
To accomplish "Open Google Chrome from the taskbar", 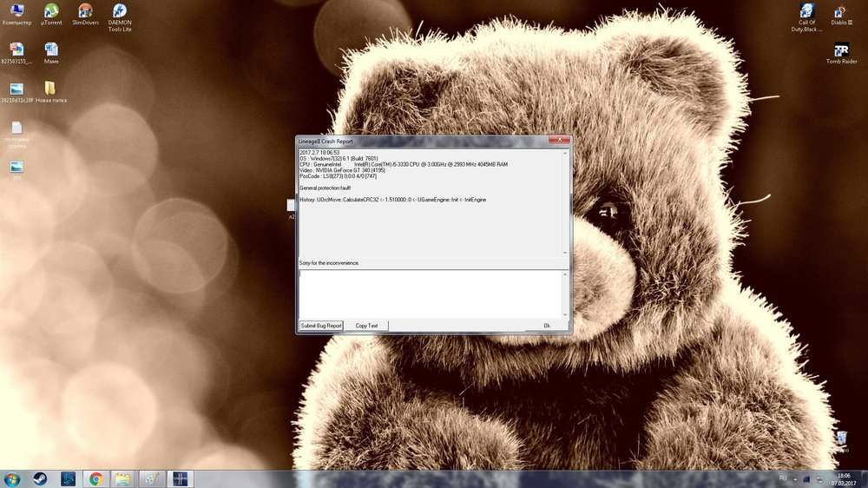I will [x=95, y=478].
